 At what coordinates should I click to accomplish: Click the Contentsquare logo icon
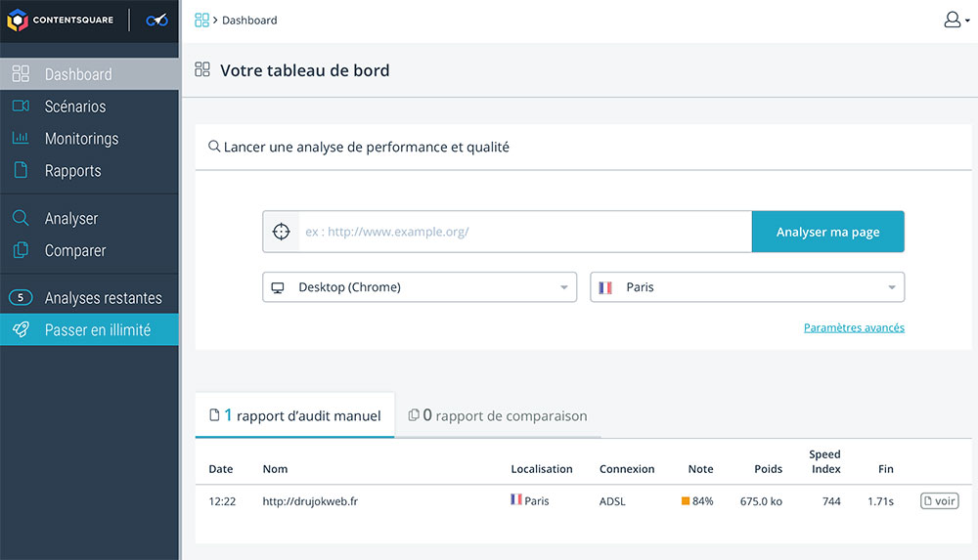(x=18, y=20)
